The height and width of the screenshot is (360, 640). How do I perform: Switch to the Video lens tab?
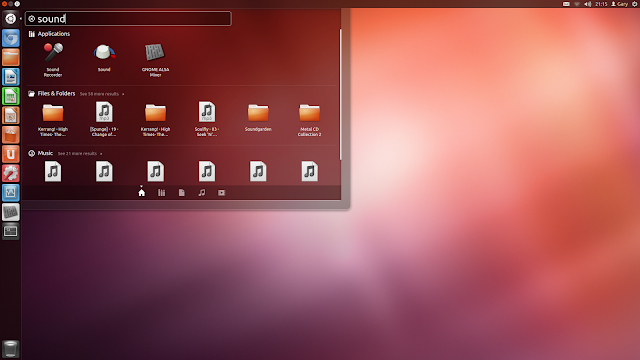pyautogui.click(x=221, y=193)
